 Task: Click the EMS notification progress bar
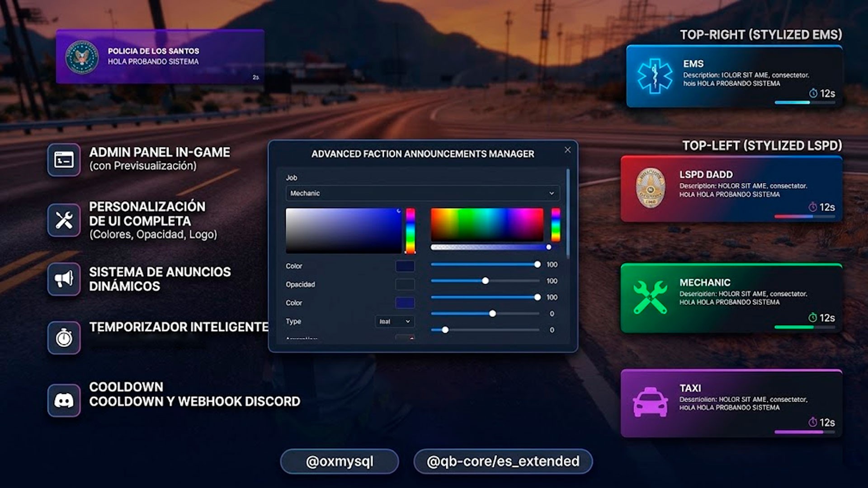(x=805, y=103)
